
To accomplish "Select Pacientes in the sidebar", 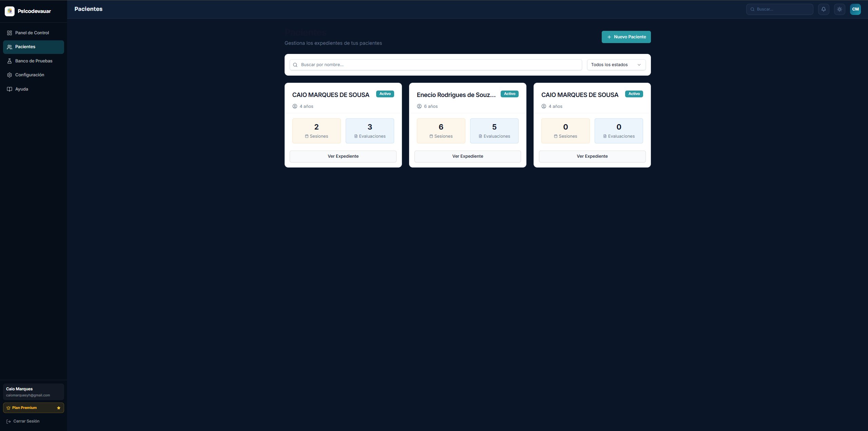I will [33, 47].
